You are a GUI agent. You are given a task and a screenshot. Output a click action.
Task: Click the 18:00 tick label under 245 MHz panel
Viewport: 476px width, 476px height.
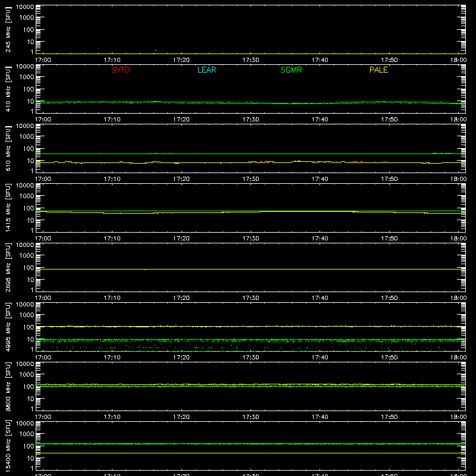coord(458,60)
